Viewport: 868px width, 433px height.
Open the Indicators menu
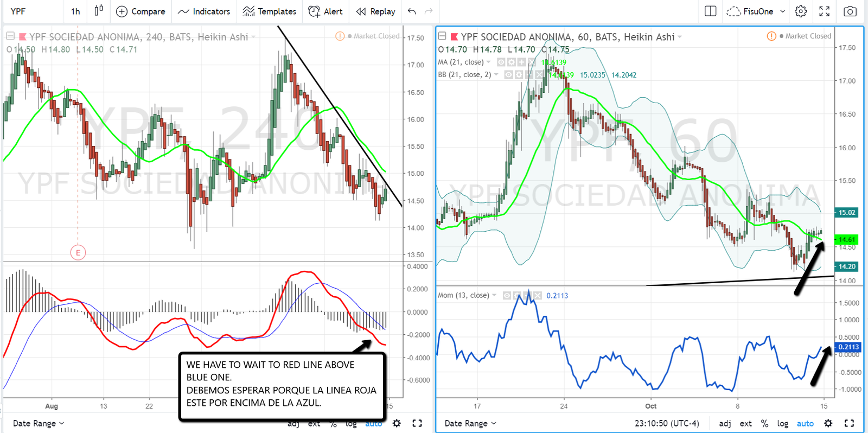[204, 11]
